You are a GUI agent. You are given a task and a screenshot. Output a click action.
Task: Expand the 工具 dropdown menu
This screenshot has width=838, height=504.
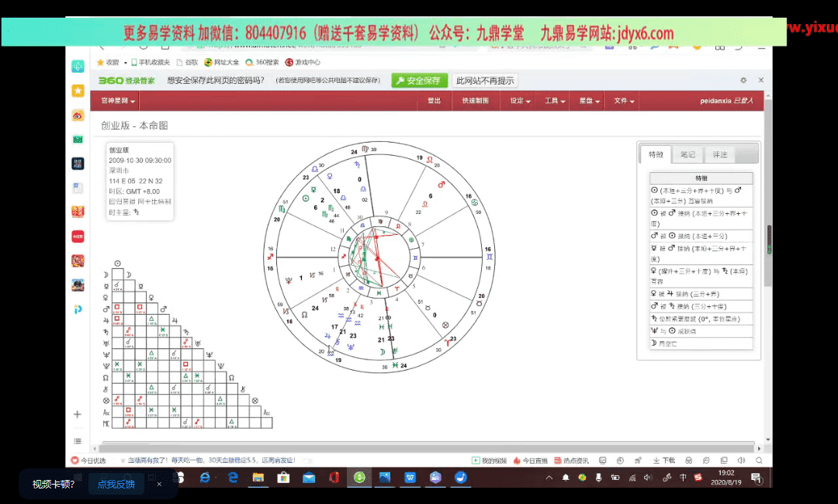(x=555, y=101)
